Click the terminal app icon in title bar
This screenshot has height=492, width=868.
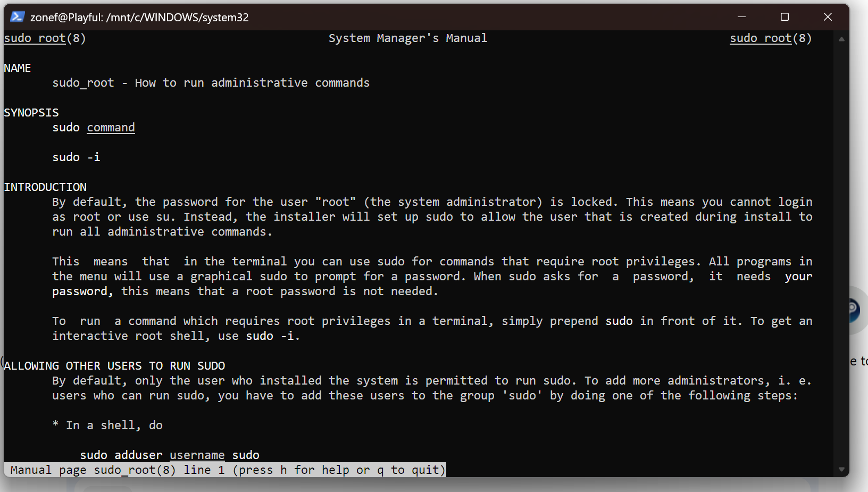[18, 17]
